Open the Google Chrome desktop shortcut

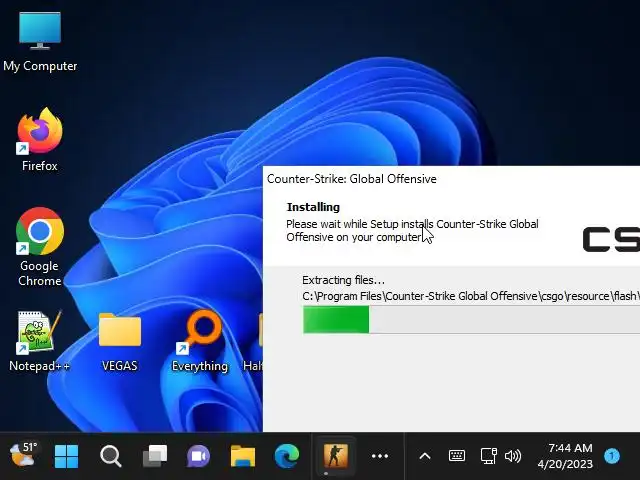40,247
